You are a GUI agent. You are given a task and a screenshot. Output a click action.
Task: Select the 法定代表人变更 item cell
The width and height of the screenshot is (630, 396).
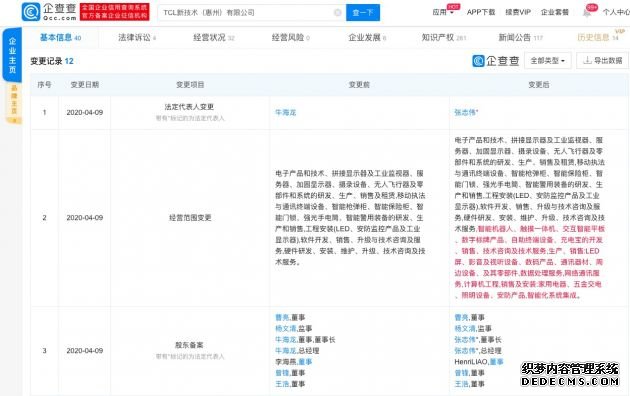point(190,112)
